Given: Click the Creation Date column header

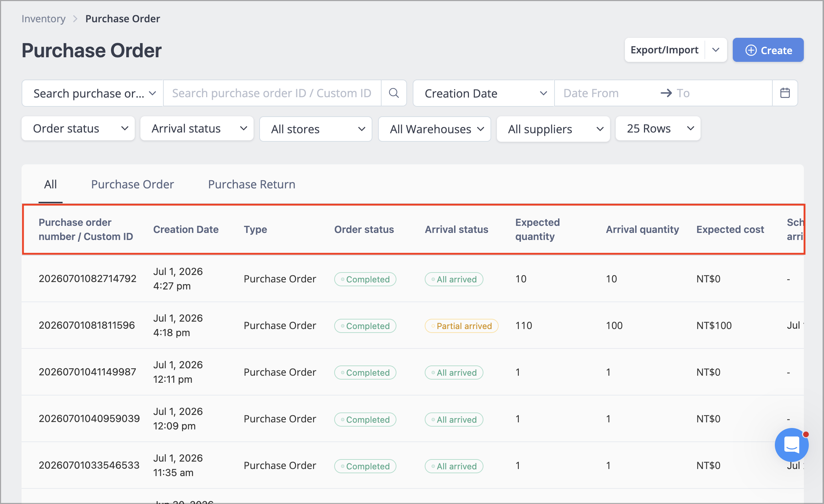Looking at the screenshot, I should coord(186,229).
